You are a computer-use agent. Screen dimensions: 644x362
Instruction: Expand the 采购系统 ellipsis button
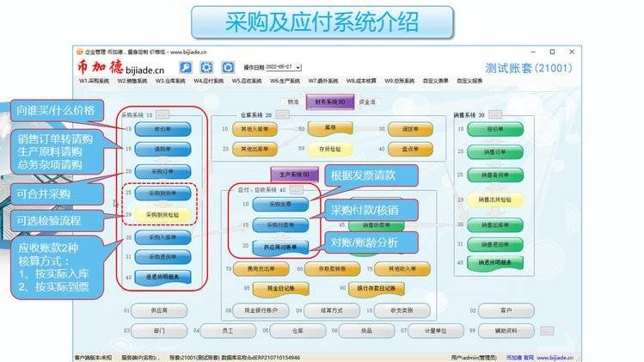[x=163, y=114]
